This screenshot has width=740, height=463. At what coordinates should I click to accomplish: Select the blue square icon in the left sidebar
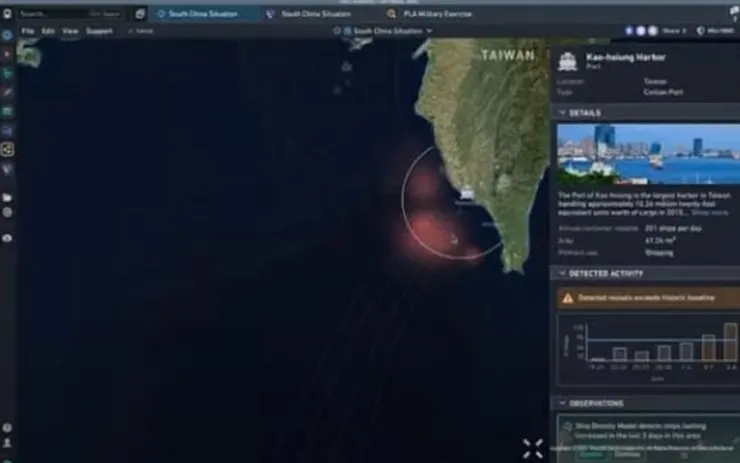7,131
